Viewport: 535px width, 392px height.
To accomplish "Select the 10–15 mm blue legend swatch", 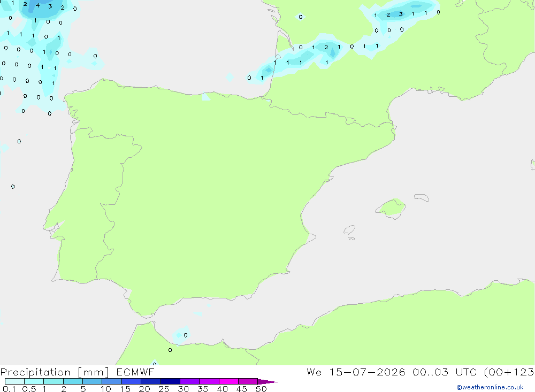I will (112, 381).
